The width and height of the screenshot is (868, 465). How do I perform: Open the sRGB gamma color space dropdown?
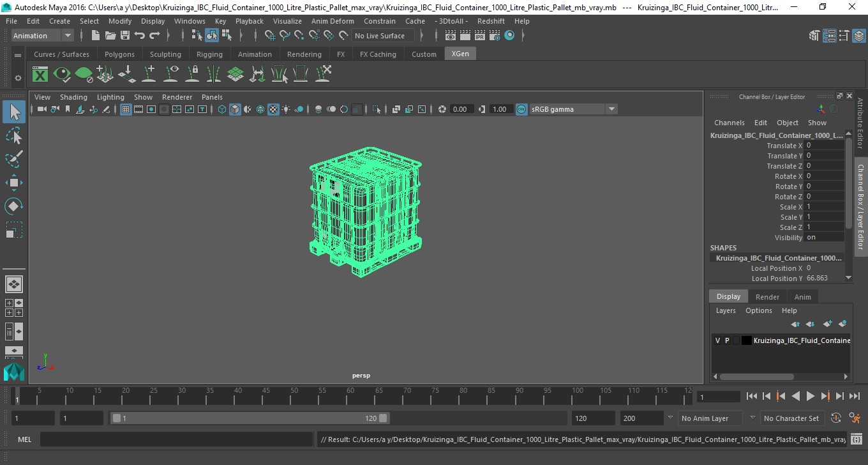pyautogui.click(x=573, y=109)
